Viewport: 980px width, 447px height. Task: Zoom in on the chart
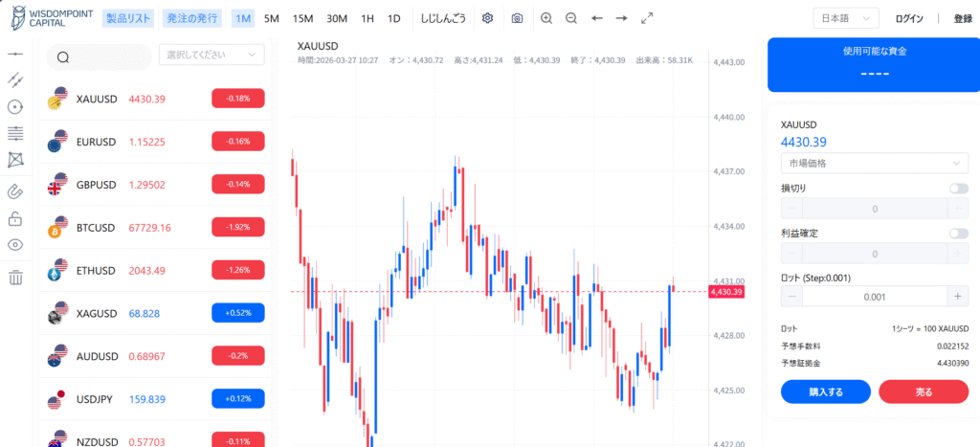[546, 18]
